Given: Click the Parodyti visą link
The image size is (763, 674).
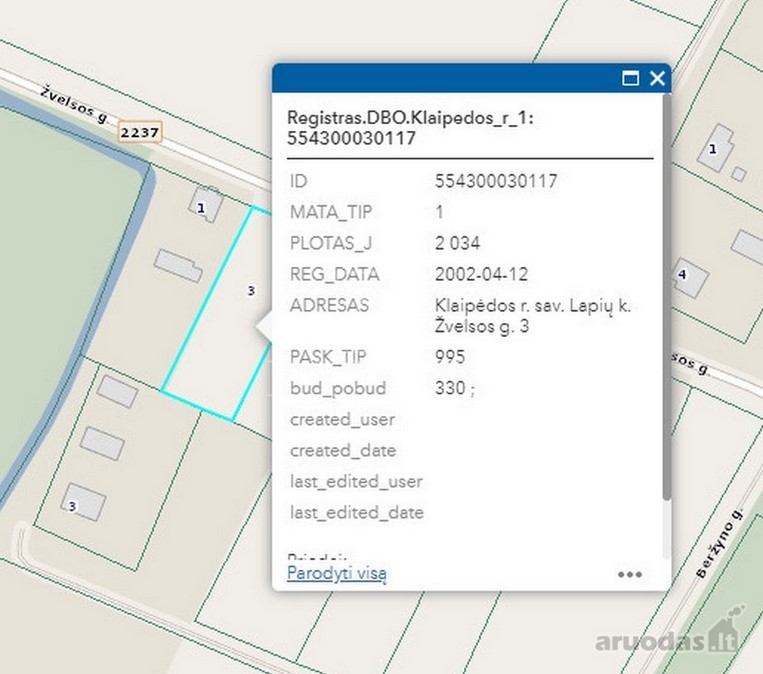Looking at the screenshot, I should point(337,573).
